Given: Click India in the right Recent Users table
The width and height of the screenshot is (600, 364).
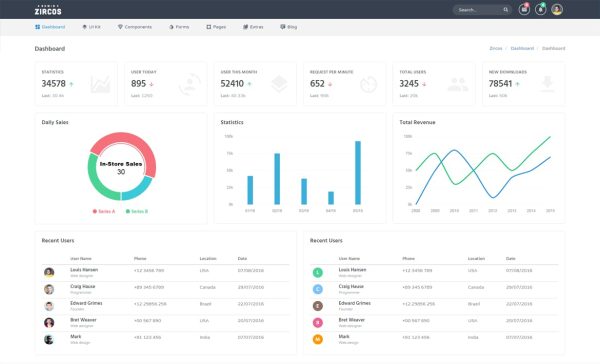Looking at the screenshot, I should pos(473,338).
